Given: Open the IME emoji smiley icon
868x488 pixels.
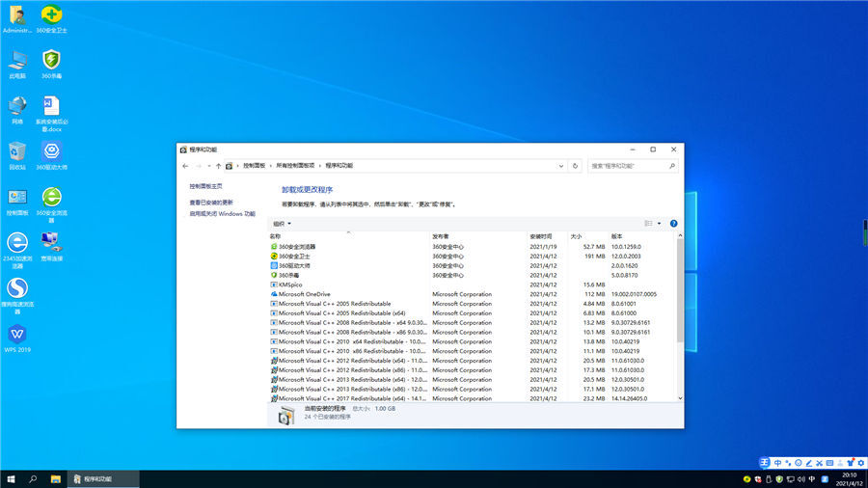Looking at the screenshot, I should pyautogui.click(x=799, y=463).
